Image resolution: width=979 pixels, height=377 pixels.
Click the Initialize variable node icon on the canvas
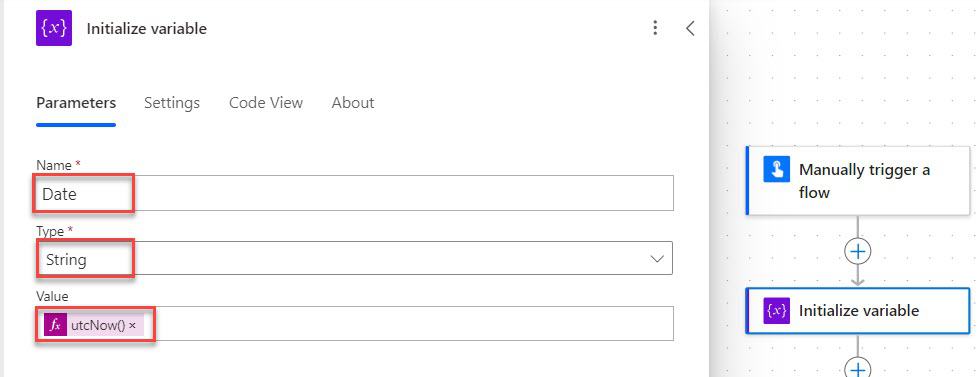777,310
